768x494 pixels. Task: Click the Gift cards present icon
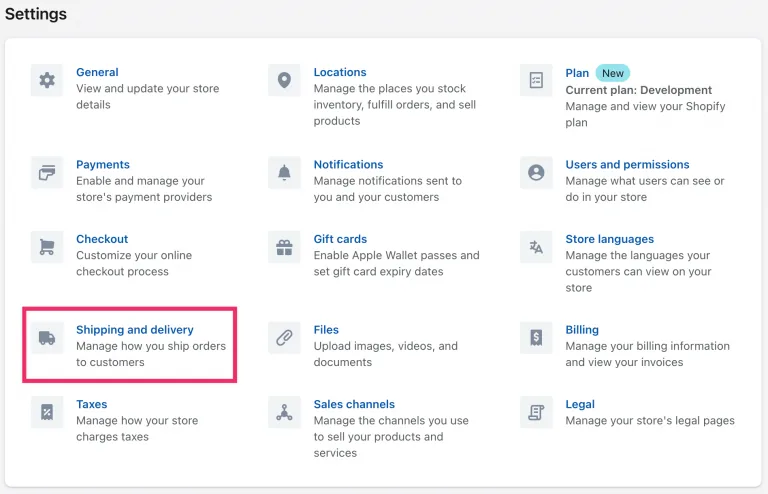(x=284, y=247)
